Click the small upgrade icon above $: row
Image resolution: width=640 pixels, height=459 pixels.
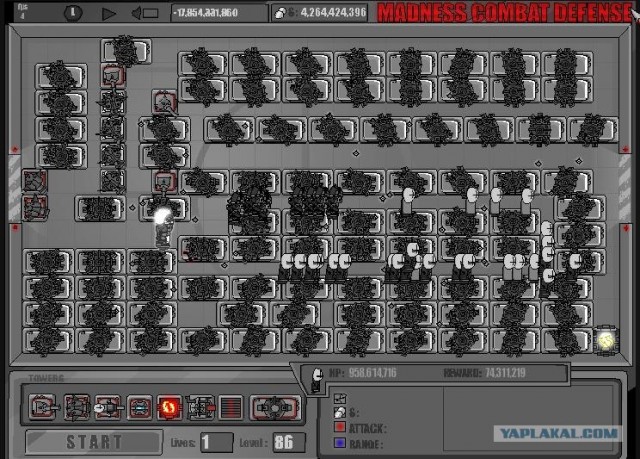340,398
